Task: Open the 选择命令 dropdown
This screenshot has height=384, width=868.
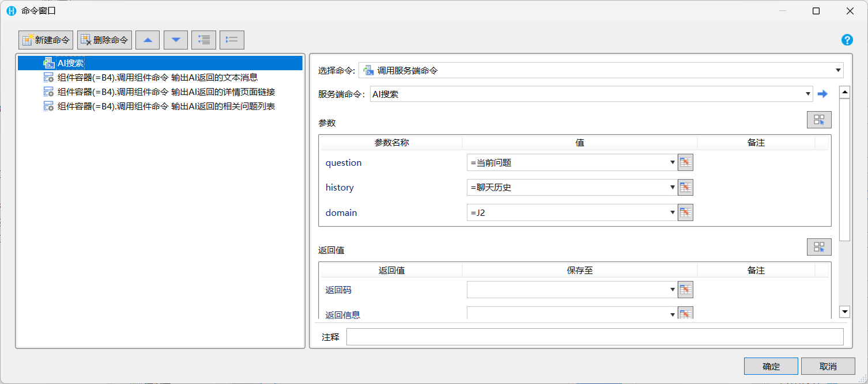Action: (x=838, y=70)
